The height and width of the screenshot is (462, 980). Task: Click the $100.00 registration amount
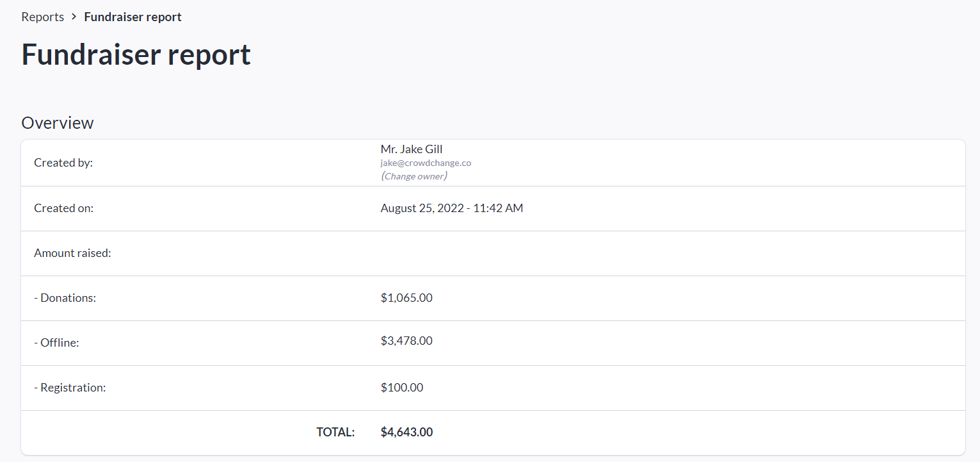point(401,388)
